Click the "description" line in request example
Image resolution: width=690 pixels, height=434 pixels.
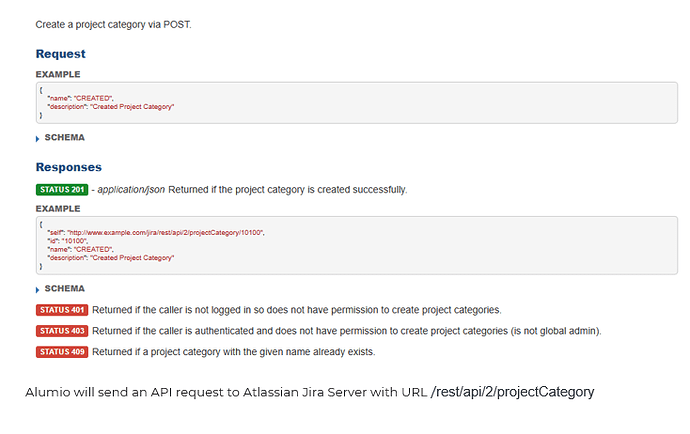tap(110, 107)
